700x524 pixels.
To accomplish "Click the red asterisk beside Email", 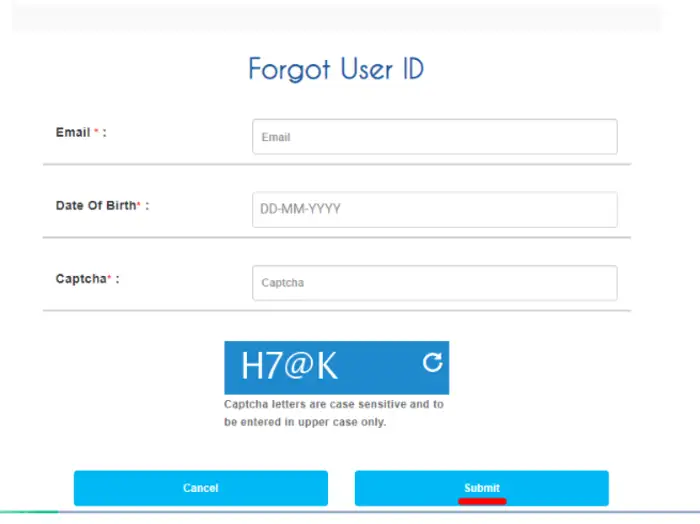I will (96, 132).
